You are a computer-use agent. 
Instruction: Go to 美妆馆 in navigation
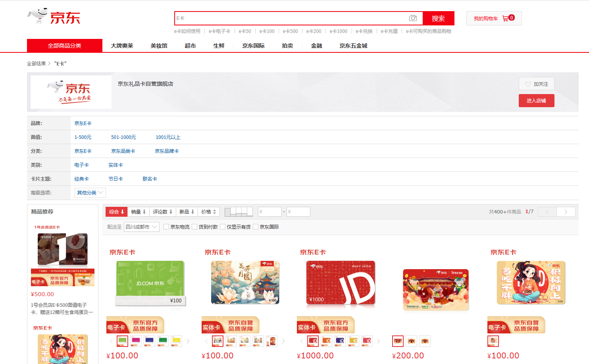click(x=159, y=46)
